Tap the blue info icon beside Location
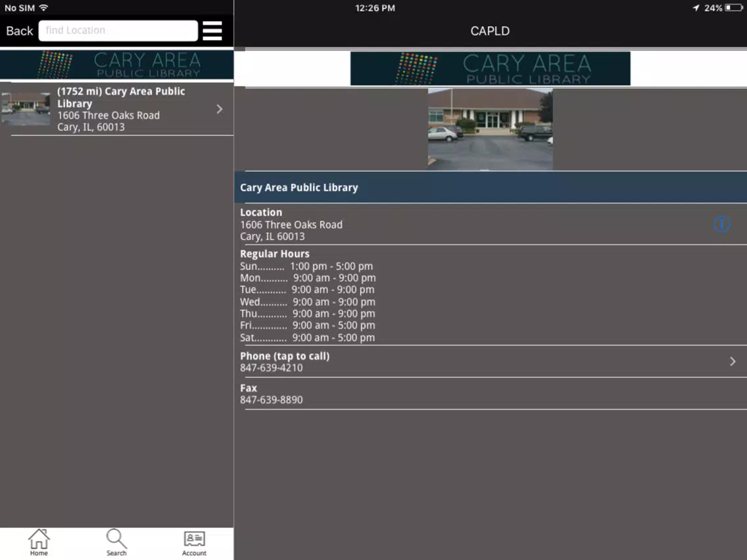Screen dimensions: 747x560 722,224
